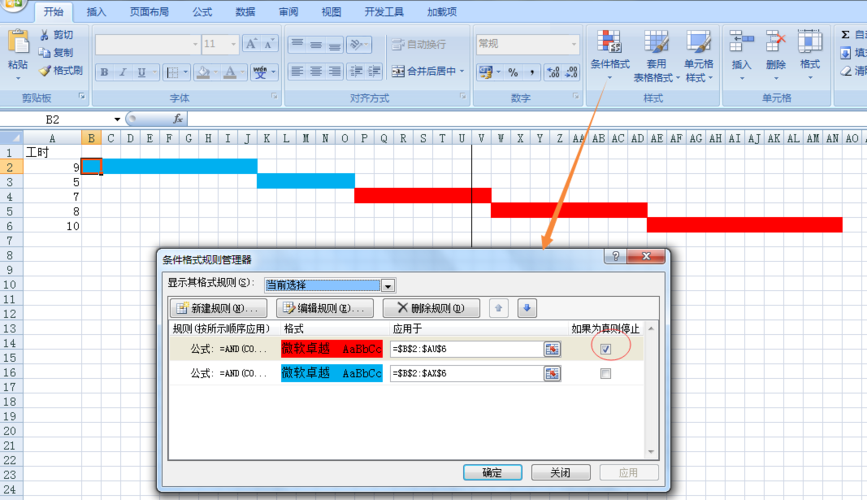This screenshot has width=867, height=500.
Task: Switch to the Review (审阅) tab
Action: point(288,12)
